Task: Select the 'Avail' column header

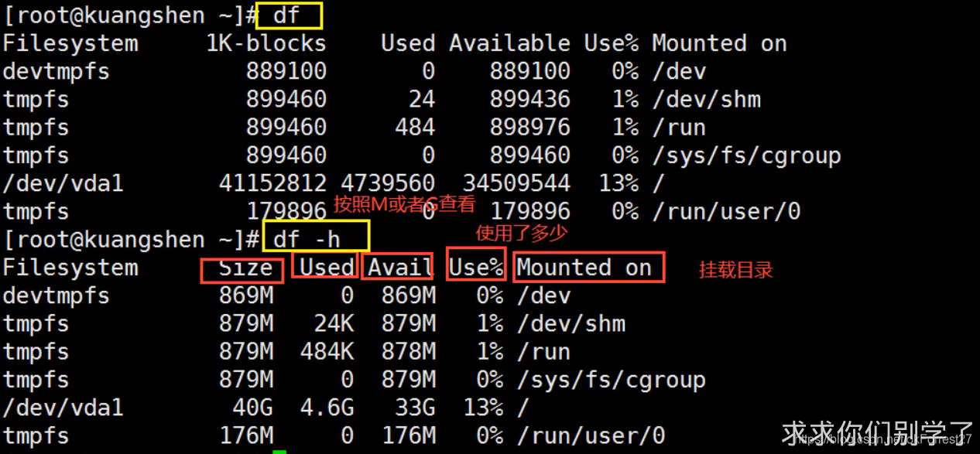Action: point(399,268)
